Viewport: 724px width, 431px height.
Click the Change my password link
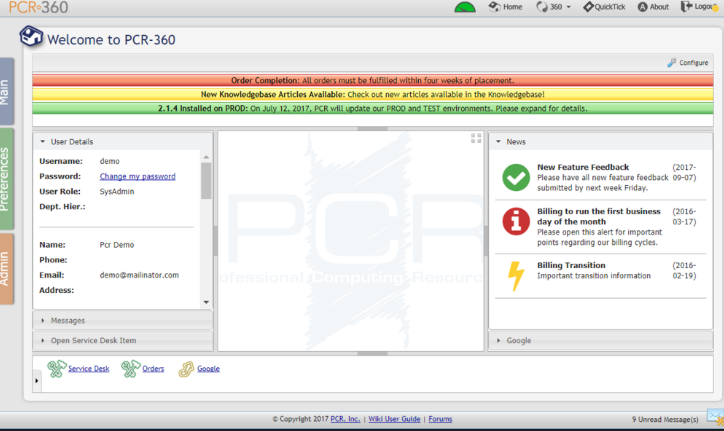[x=137, y=176]
